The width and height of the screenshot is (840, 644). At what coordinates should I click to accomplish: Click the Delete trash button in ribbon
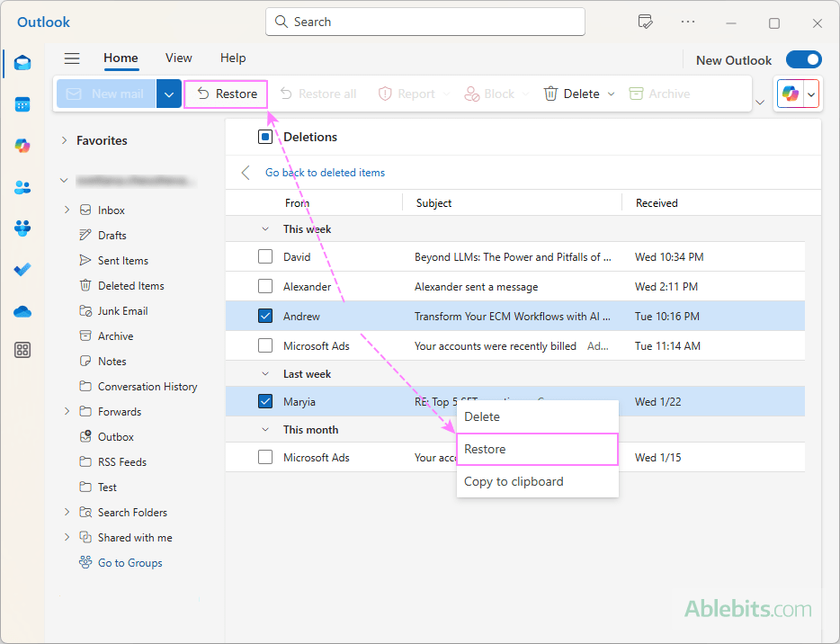coord(572,94)
